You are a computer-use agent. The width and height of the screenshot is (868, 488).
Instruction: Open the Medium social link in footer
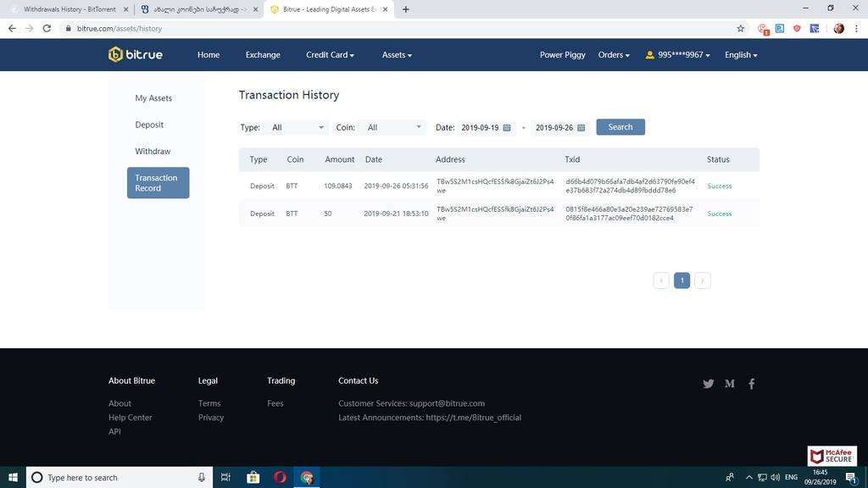click(x=730, y=384)
